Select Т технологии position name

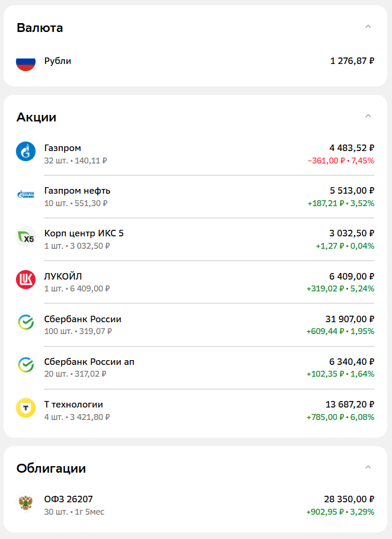pos(73,405)
